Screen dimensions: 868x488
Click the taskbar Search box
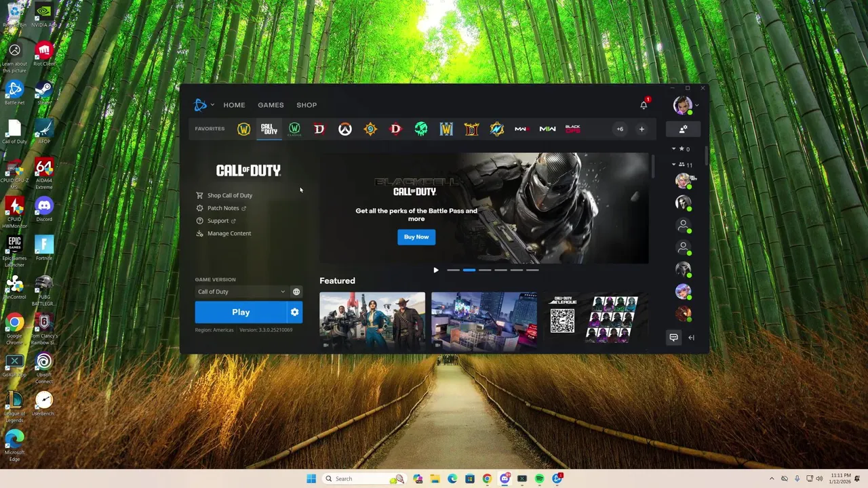coord(364,479)
